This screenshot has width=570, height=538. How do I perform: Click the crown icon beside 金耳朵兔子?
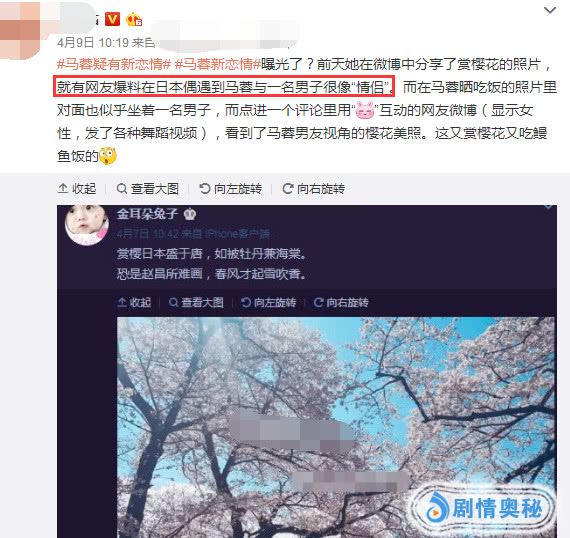(190, 214)
